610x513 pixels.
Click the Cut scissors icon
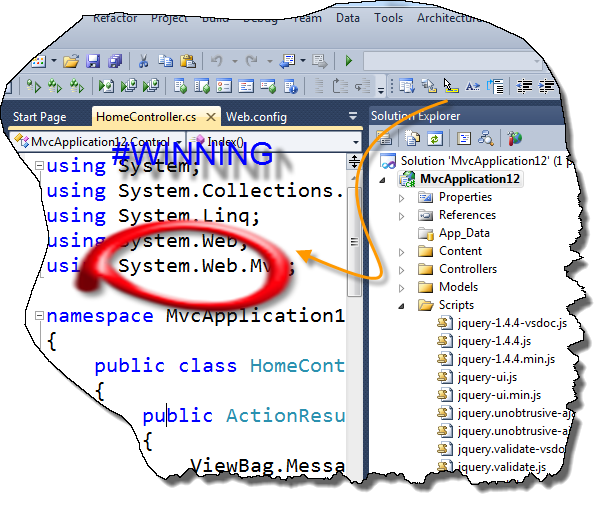[x=143, y=61]
